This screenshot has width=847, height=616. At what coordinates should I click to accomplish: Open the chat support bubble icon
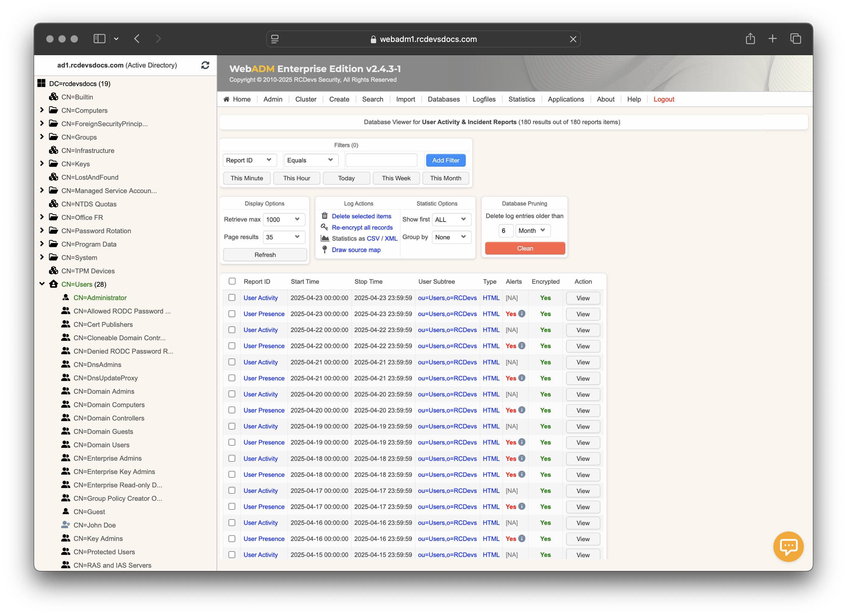tap(788, 546)
